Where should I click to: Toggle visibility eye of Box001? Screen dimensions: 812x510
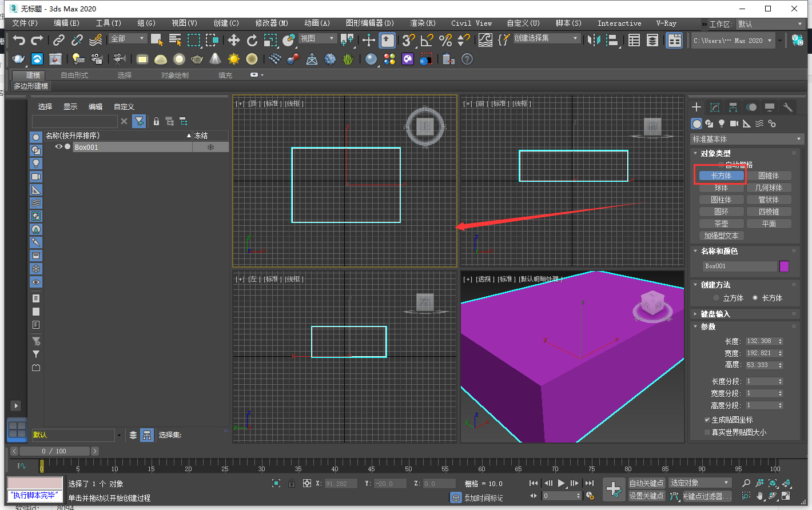coord(58,147)
